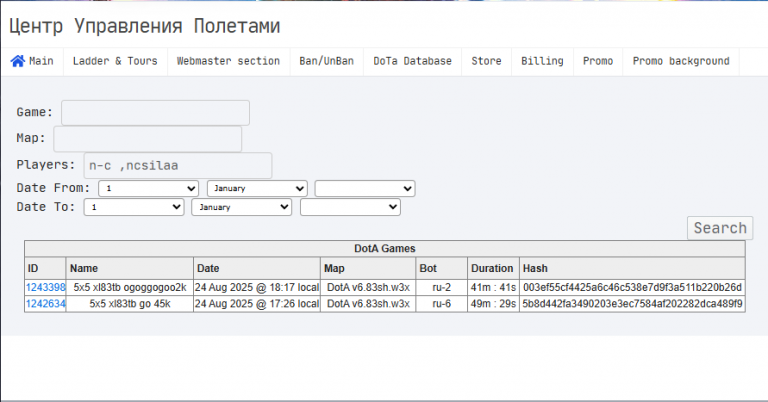Image resolution: width=768 pixels, height=402 pixels.
Task: Open game ID 1243398 link
Action: (x=46, y=287)
